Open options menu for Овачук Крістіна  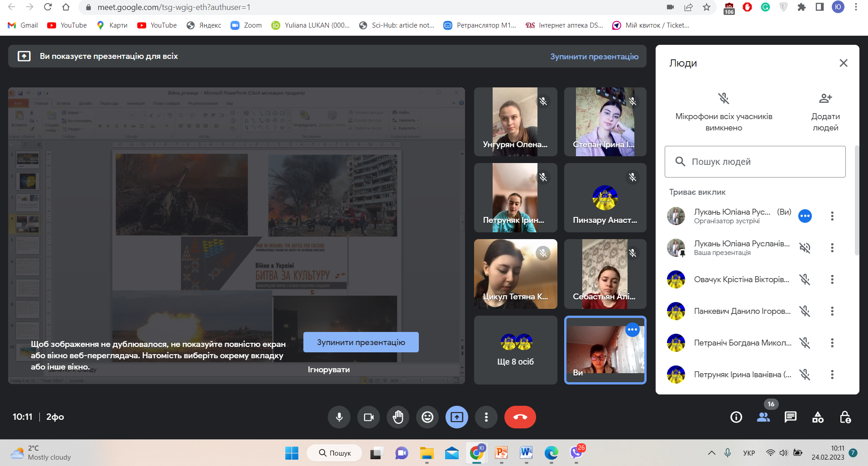[832, 279]
